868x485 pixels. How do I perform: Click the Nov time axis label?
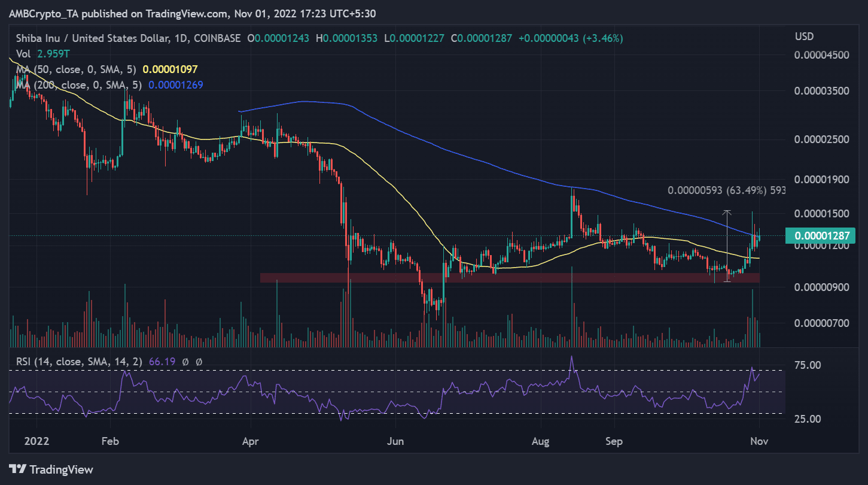759,442
